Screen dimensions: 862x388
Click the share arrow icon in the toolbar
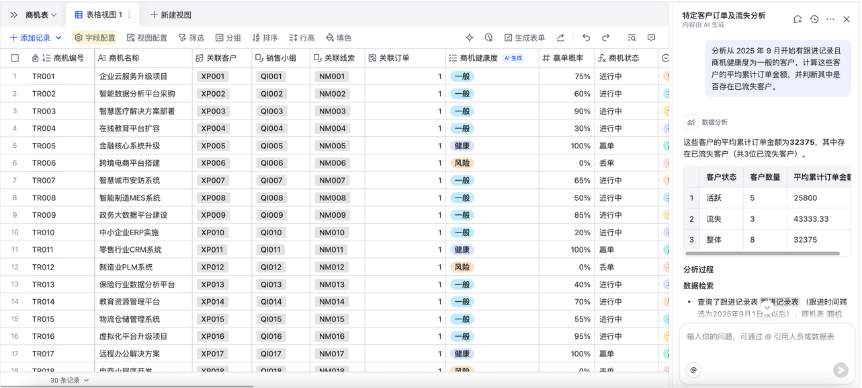tap(560, 38)
